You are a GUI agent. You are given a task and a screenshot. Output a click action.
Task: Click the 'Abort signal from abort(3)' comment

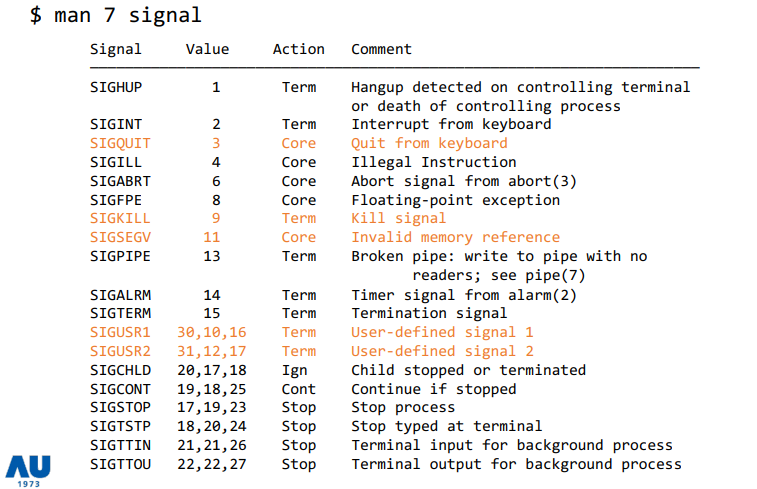[463, 181]
